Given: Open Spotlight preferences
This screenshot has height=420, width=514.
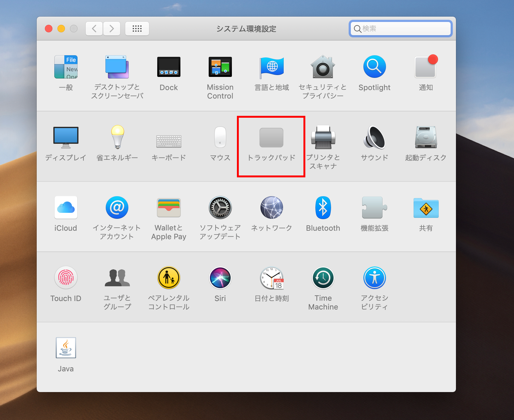Looking at the screenshot, I should [374, 67].
